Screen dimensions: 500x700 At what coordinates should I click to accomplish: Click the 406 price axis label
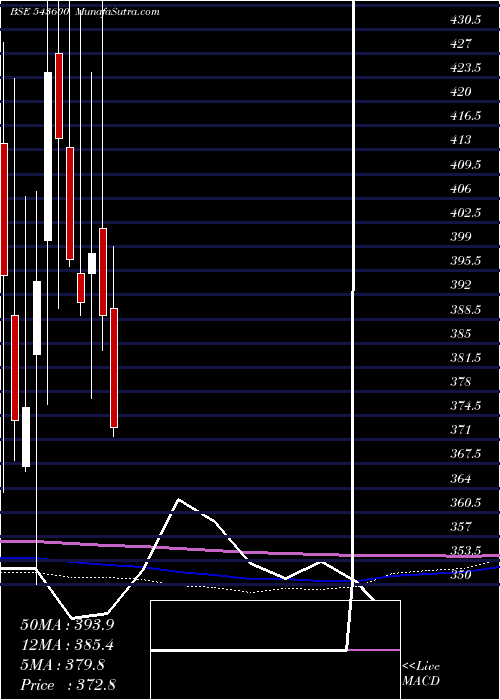click(461, 189)
